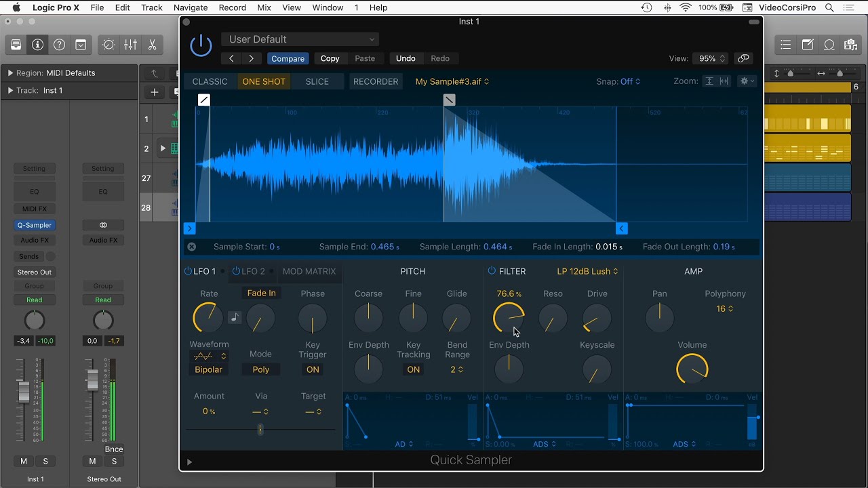Viewport: 868px width, 488px height.
Task: Open the macOS Spotlight search icon
Action: click(829, 7)
